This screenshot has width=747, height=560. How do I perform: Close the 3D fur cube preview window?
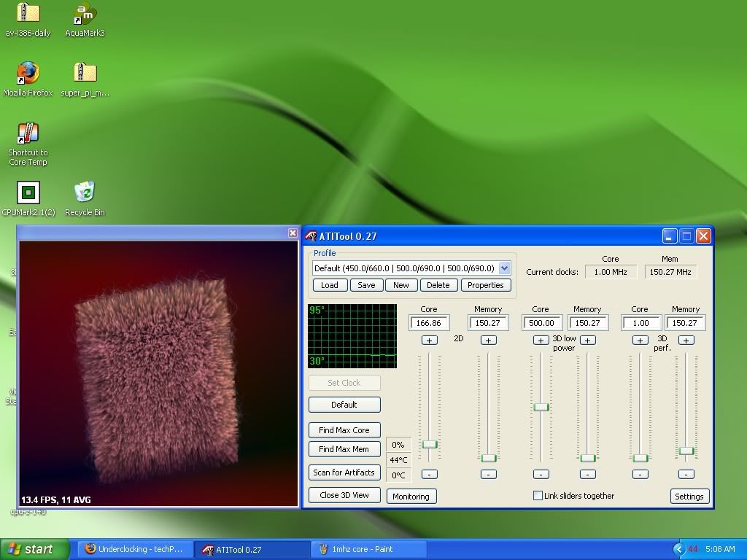[x=293, y=233]
